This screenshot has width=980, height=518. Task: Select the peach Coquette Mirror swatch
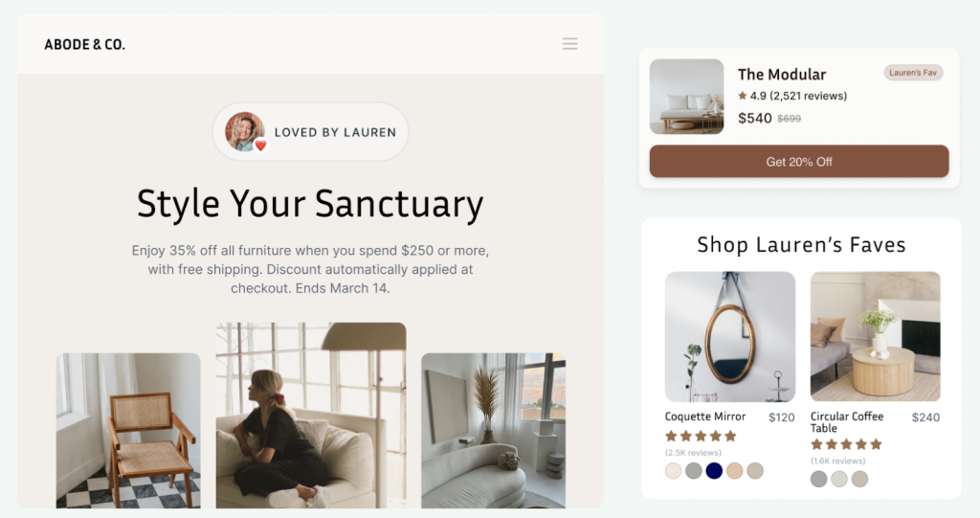(x=734, y=470)
